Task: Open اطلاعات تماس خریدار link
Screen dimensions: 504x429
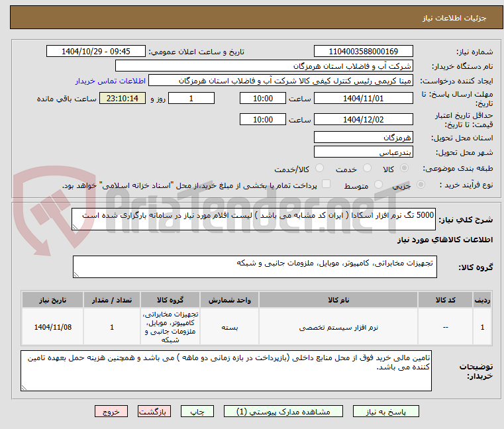Action: point(111,81)
